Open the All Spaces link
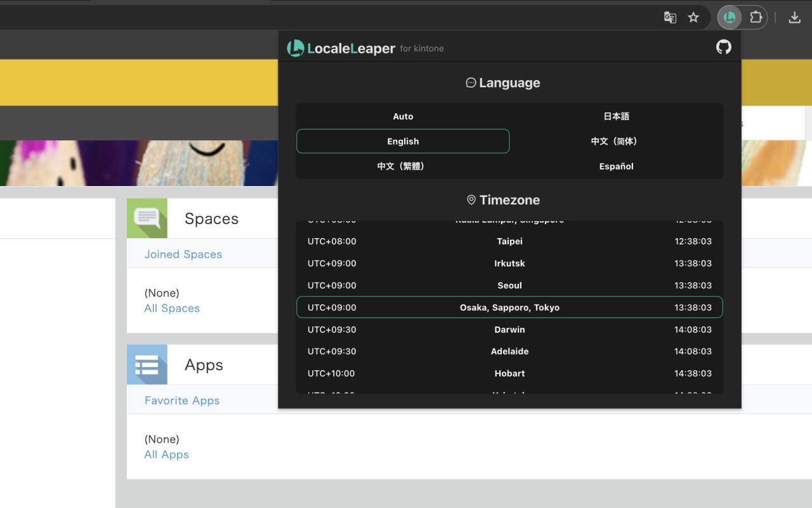 tap(172, 308)
